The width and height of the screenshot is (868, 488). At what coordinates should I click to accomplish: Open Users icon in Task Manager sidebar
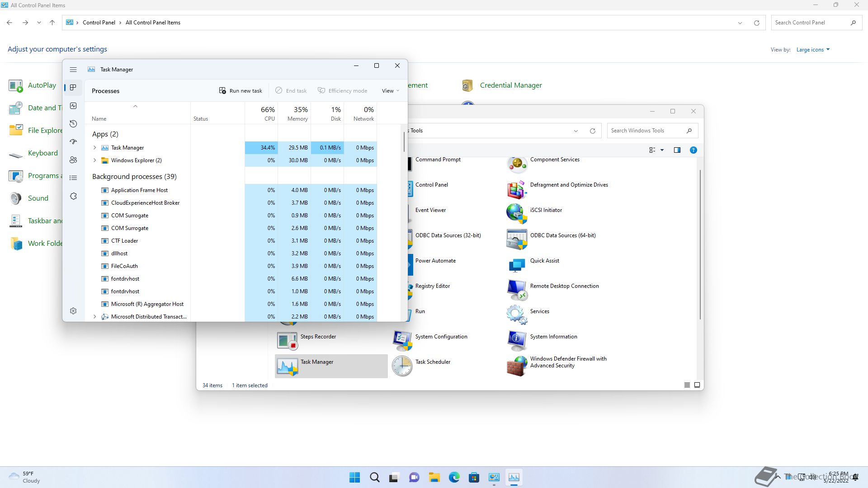point(73,160)
